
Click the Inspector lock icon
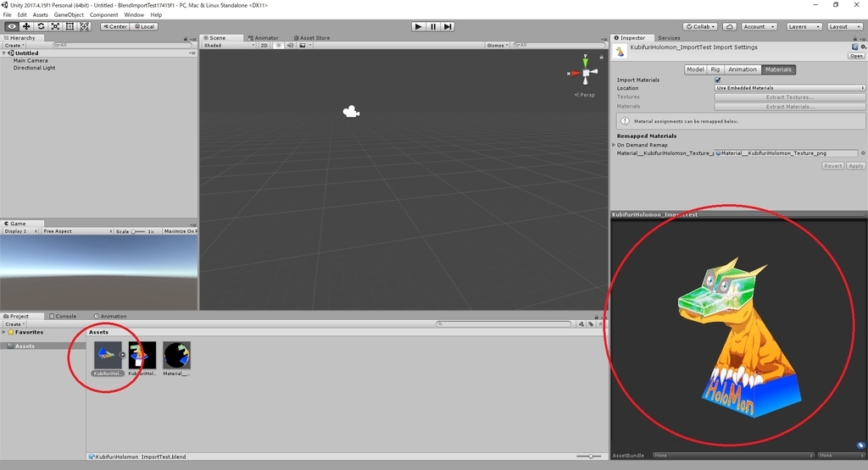(x=854, y=38)
